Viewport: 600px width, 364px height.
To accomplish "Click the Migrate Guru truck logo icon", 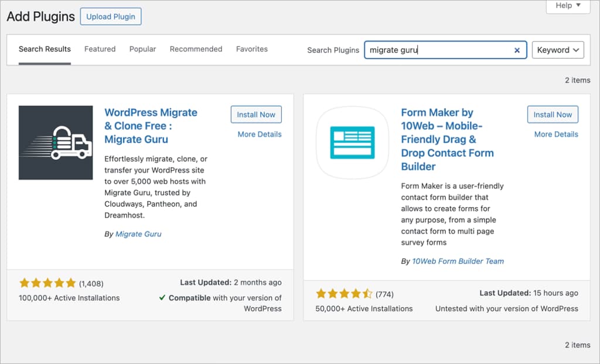I will (56, 142).
